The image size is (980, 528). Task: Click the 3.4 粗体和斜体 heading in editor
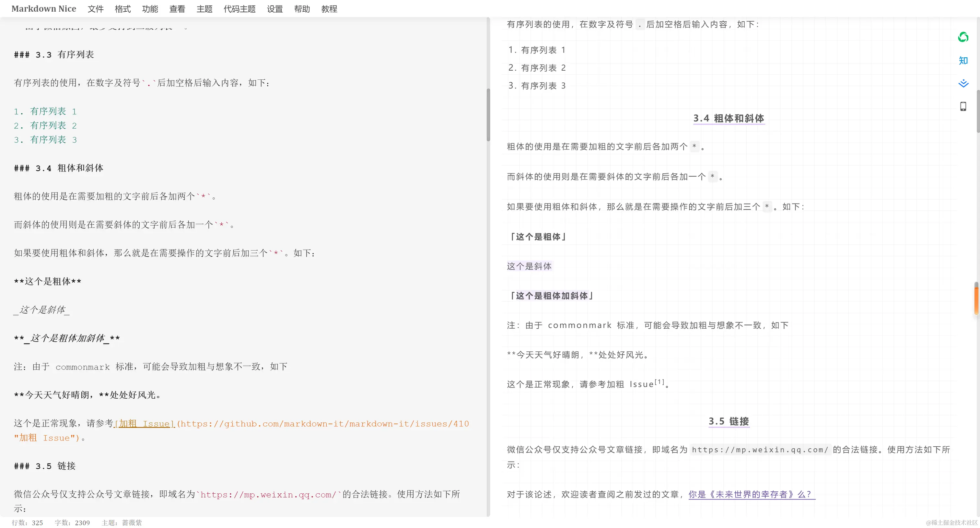coord(59,168)
